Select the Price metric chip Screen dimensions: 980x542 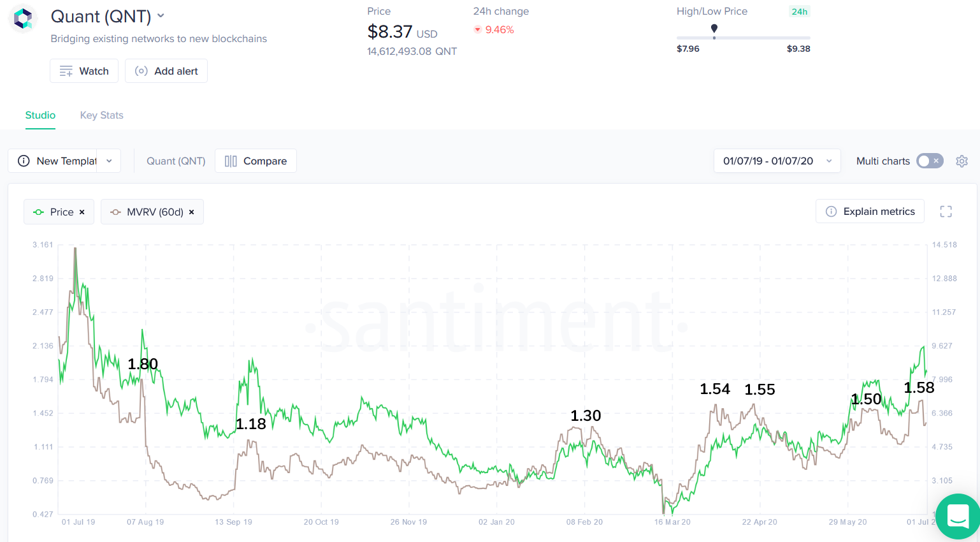click(x=59, y=212)
